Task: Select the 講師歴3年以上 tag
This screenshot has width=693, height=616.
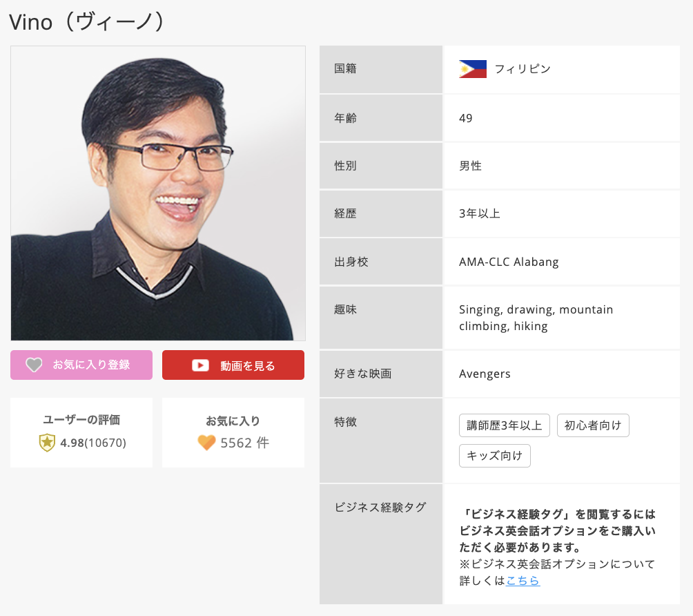Action: point(504,425)
